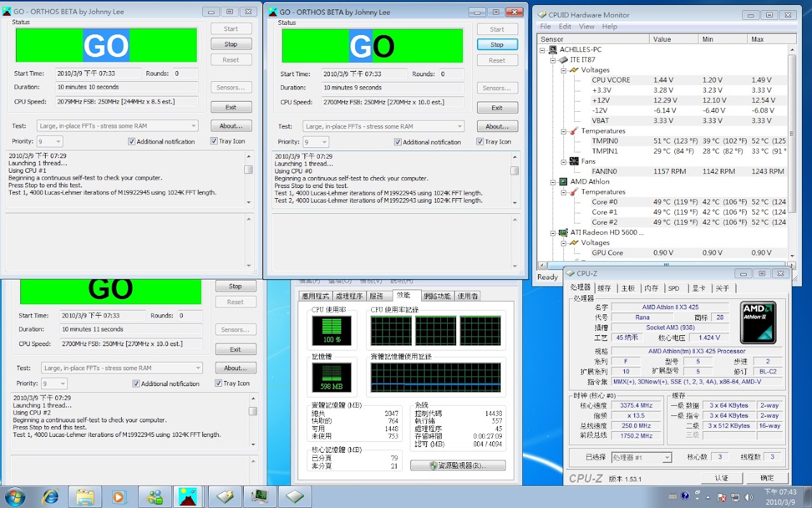Click the HWMonitor lightning icon in taskbar
The width and height of the screenshot is (812, 508).
[x=225, y=496]
